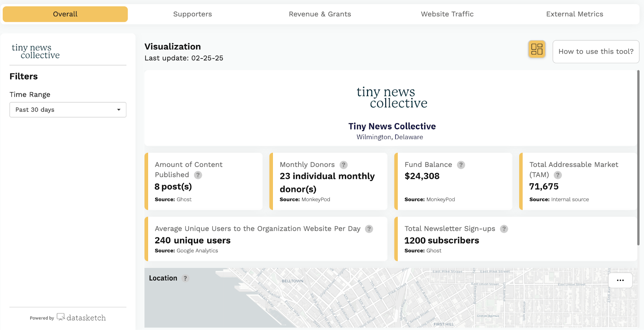Go to the Website Traffic tab
The width and height of the screenshot is (644, 330).
447,14
